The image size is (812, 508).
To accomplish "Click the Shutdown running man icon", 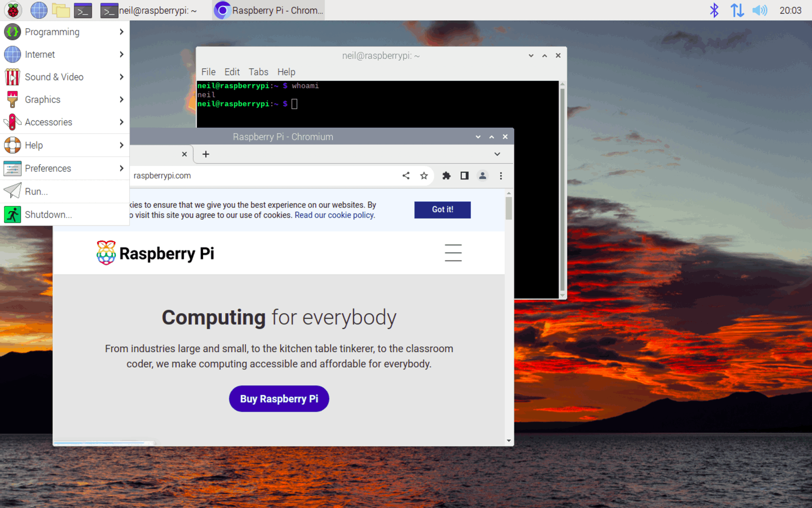I will 12,215.
